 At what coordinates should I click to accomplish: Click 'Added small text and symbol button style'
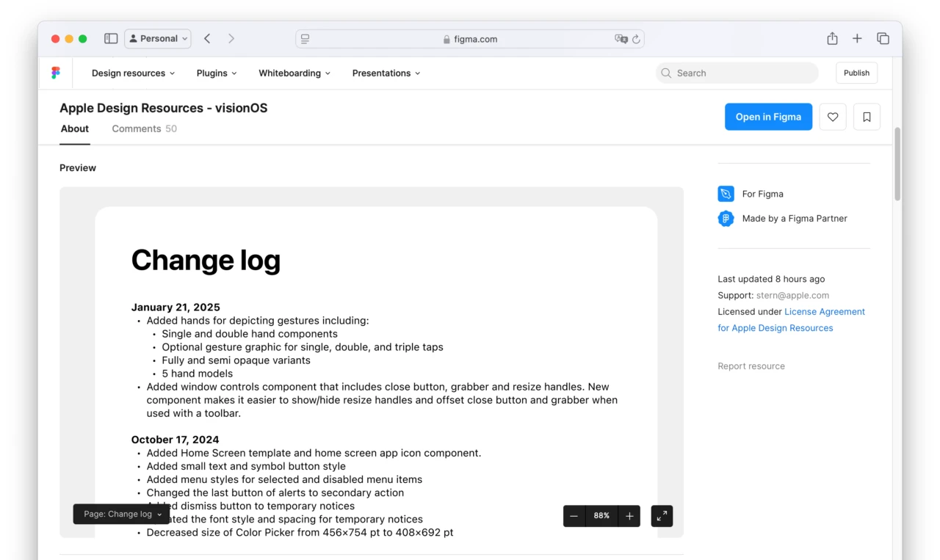click(x=246, y=466)
